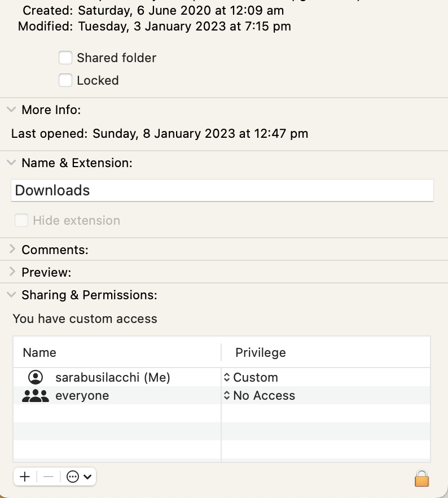Viewport: 448px width, 498px height.
Task: Collapse the Sharing & Permissions section
Action: coord(11,295)
